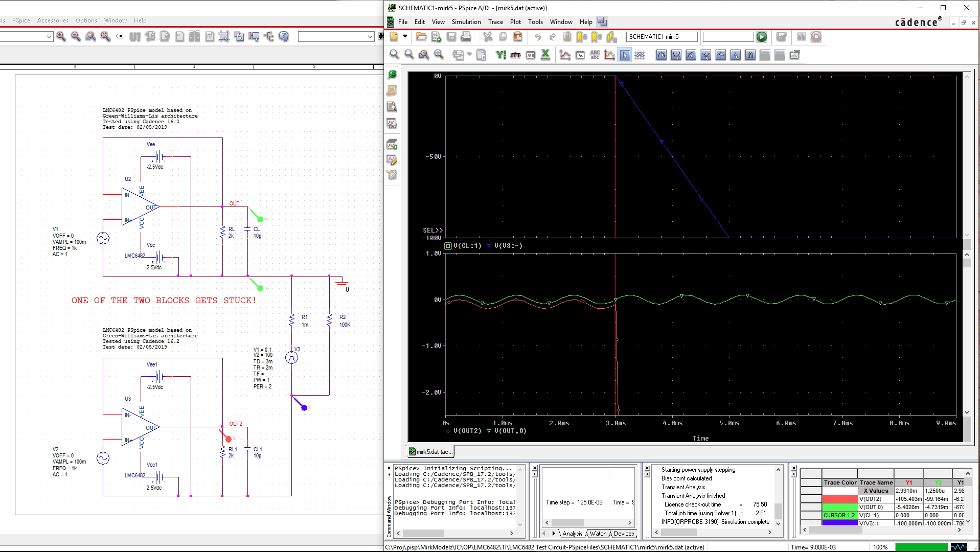
Task: Open the Plot menu
Action: tap(515, 22)
